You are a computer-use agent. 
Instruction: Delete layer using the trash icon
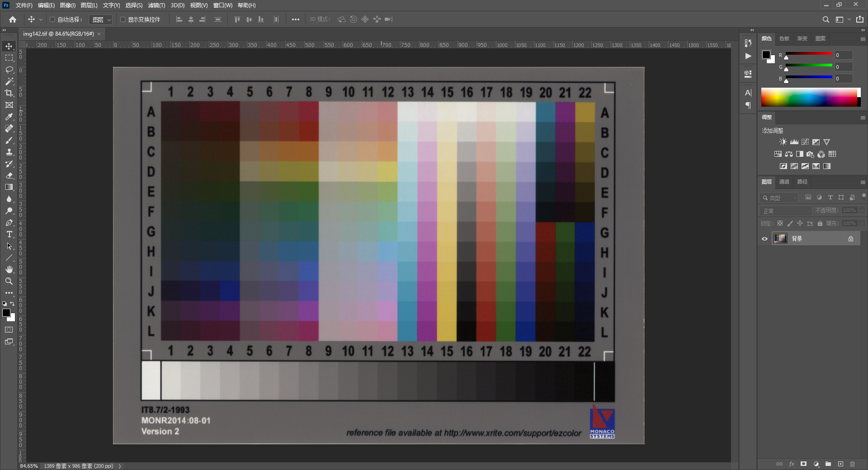852,464
